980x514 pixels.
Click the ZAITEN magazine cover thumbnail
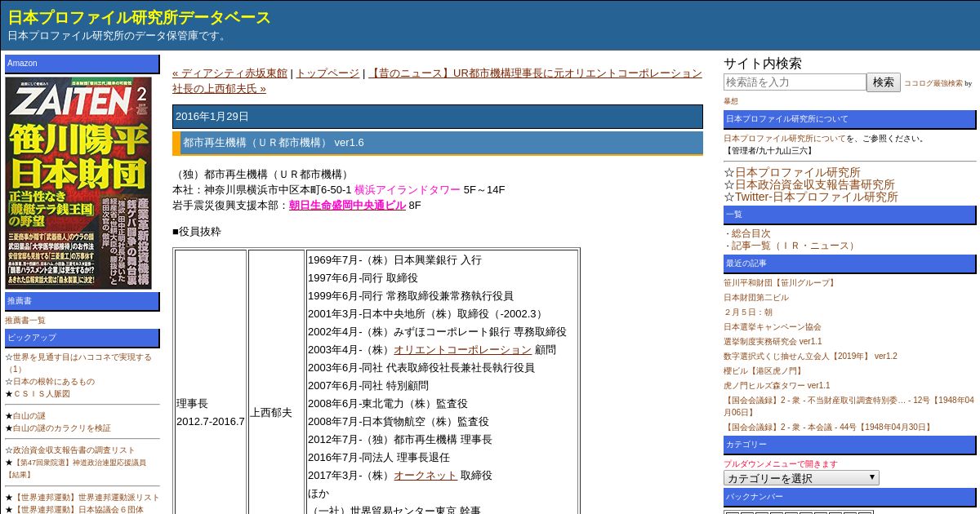click(x=78, y=183)
